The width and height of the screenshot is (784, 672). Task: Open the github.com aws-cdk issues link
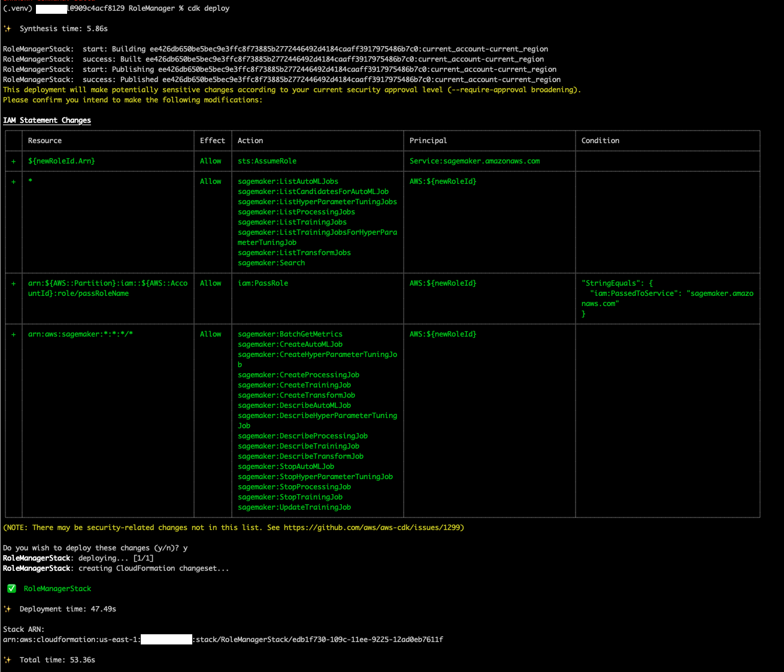371,528
